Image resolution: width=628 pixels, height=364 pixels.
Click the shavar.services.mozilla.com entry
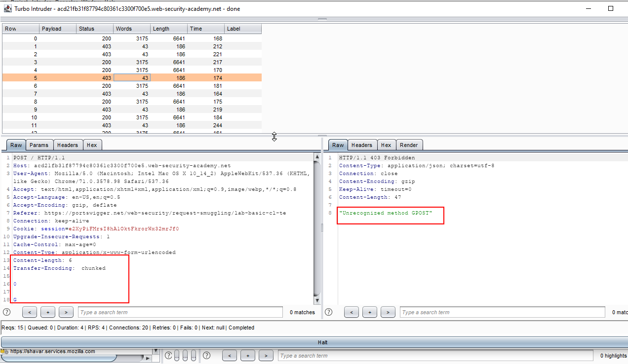[52, 352]
